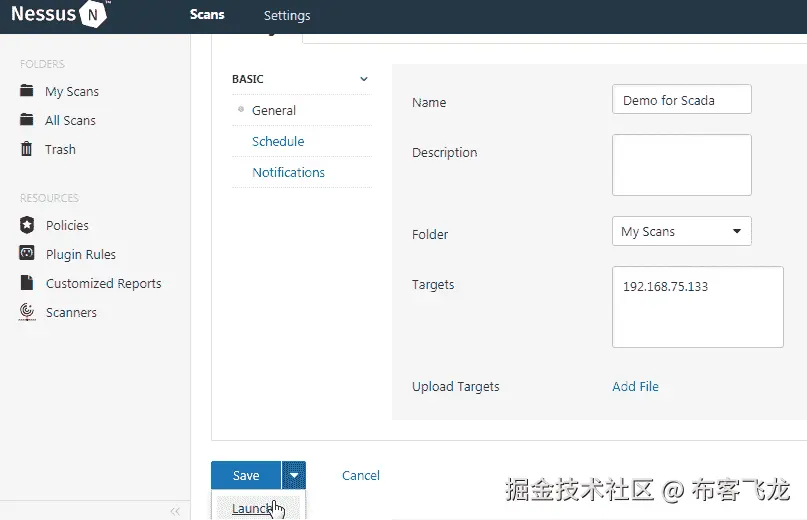Click the Scanners radar icon

(27, 311)
